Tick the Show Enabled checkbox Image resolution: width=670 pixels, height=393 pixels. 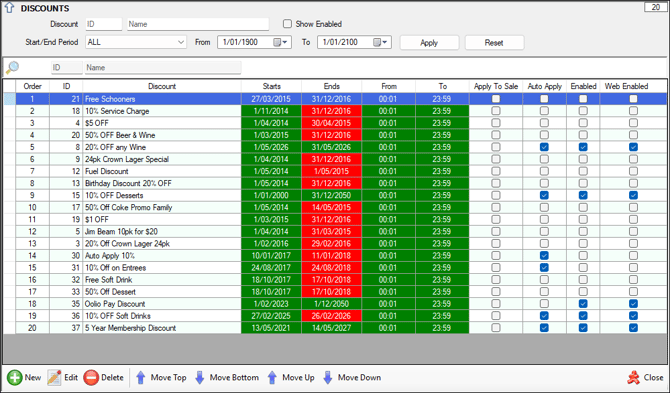click(x=288, y=24)
